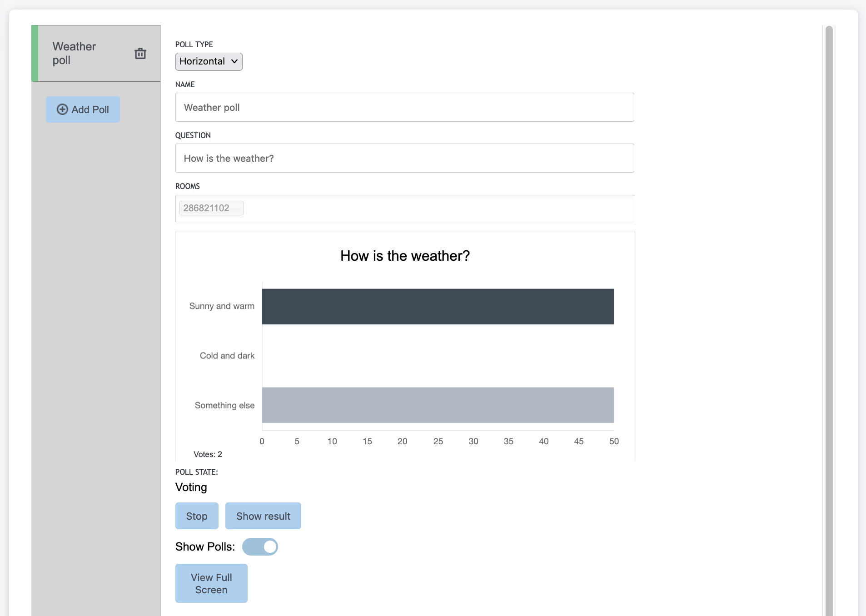Click the Show result button
Viewport: 866px width, 616px height.
(x=263, y=516)
